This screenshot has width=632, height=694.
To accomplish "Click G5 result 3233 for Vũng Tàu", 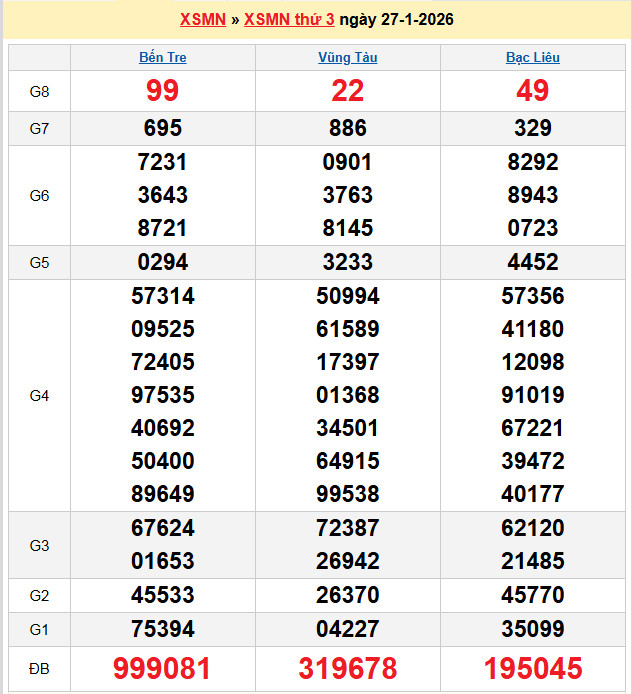I will point(347,263).
